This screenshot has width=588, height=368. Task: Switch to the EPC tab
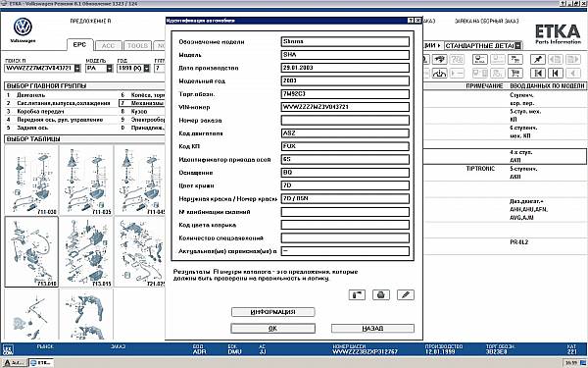[79, 45]
